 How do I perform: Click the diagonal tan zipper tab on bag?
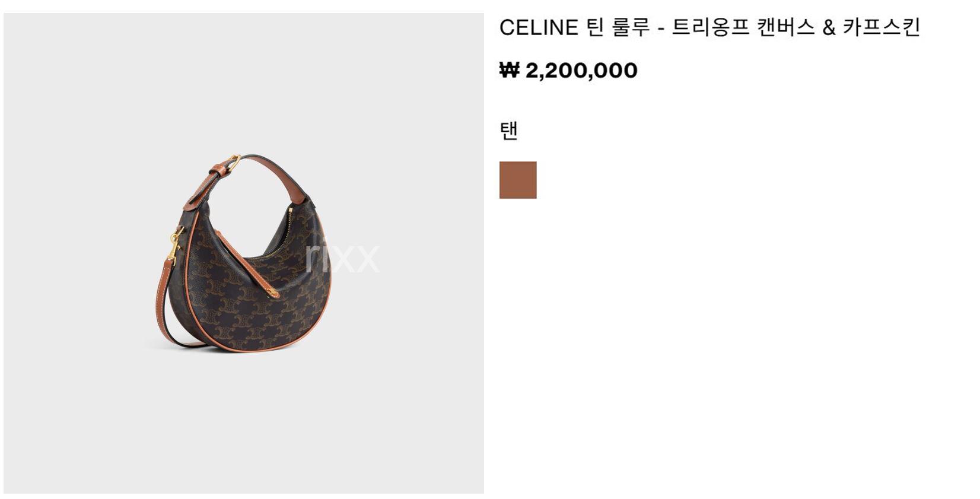pos(246,264)
